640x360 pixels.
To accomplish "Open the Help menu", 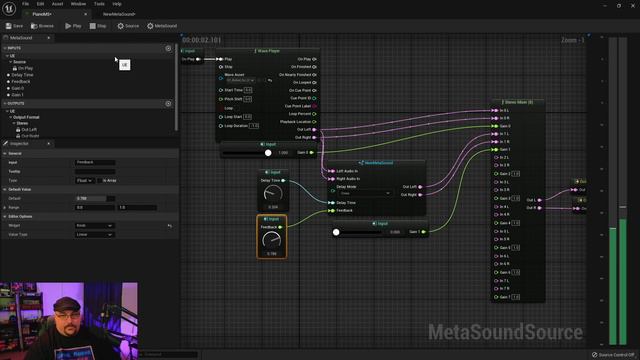I will pyautogui.click(x=117, y=4).
